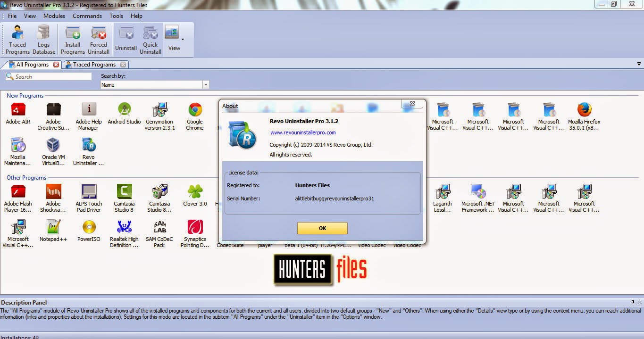This screenshot has width=644, height=339.
Task: Click the serial number 'alittlebitbuggyrevouninstallerpro31'
Action: point(335,198)
